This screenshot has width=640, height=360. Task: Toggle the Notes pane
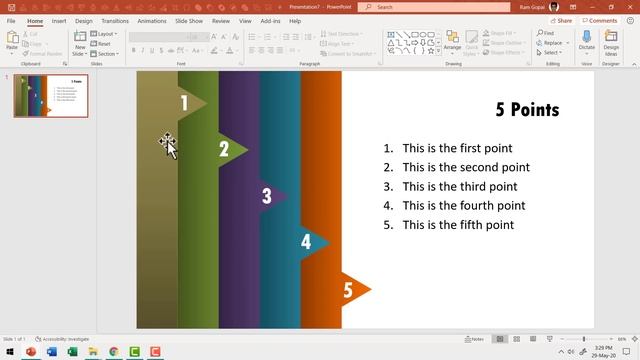474,339
